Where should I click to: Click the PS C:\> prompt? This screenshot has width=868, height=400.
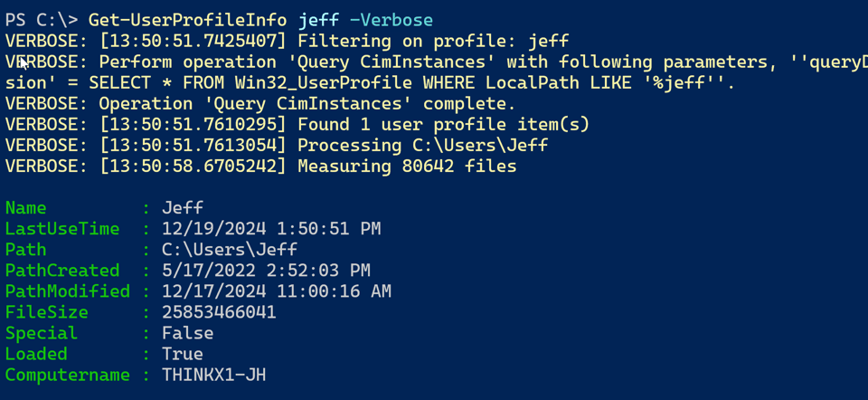click(x=42, y=21)
